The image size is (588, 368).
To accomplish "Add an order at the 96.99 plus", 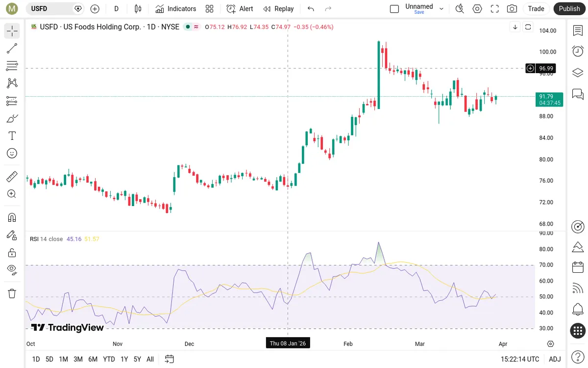I will (530, 68).
